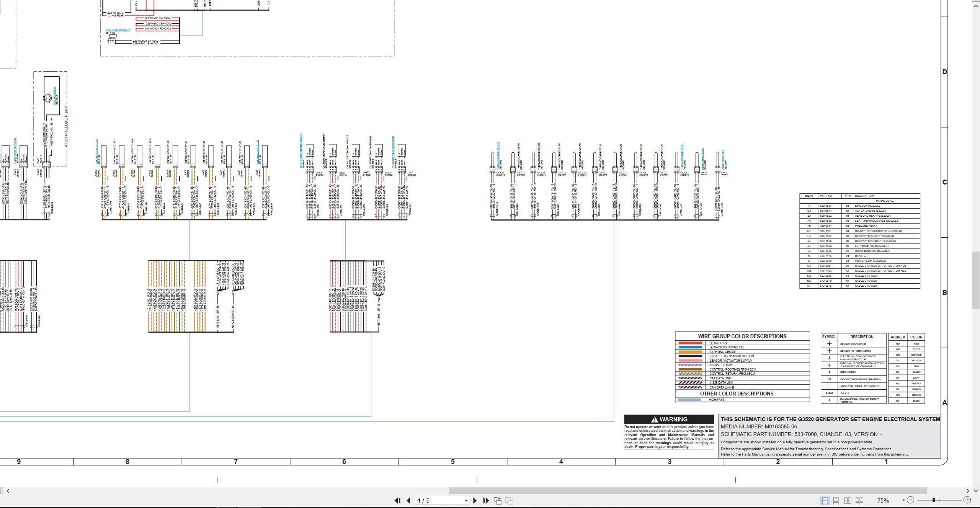Select continuous scrolling page layout

pyautogui.click(x=836, y=500)
